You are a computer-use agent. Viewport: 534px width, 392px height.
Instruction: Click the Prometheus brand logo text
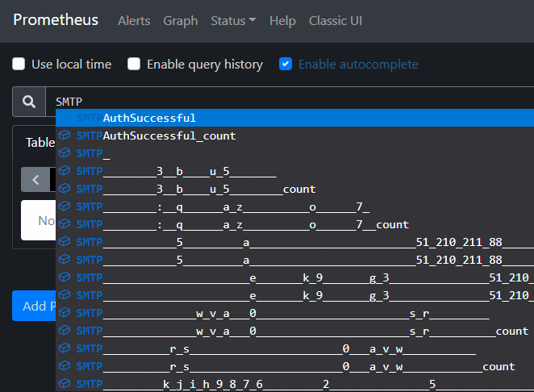tap(56, 19)
